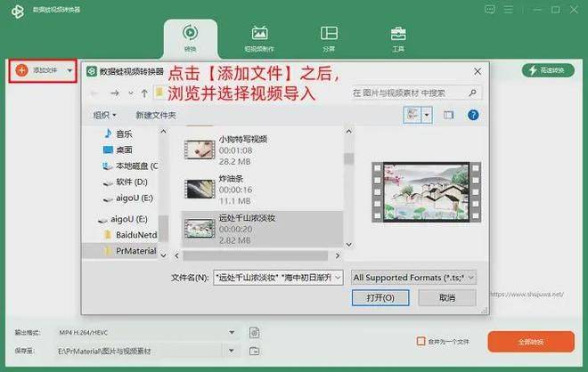
Task: Switch to the 转换 convert tab
Action: 190,38
